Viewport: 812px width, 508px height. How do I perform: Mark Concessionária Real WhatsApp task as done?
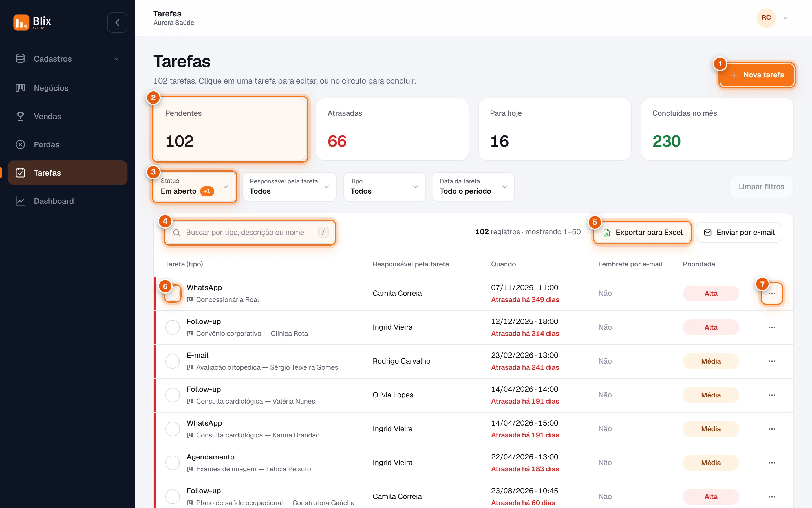coord(173,293)
